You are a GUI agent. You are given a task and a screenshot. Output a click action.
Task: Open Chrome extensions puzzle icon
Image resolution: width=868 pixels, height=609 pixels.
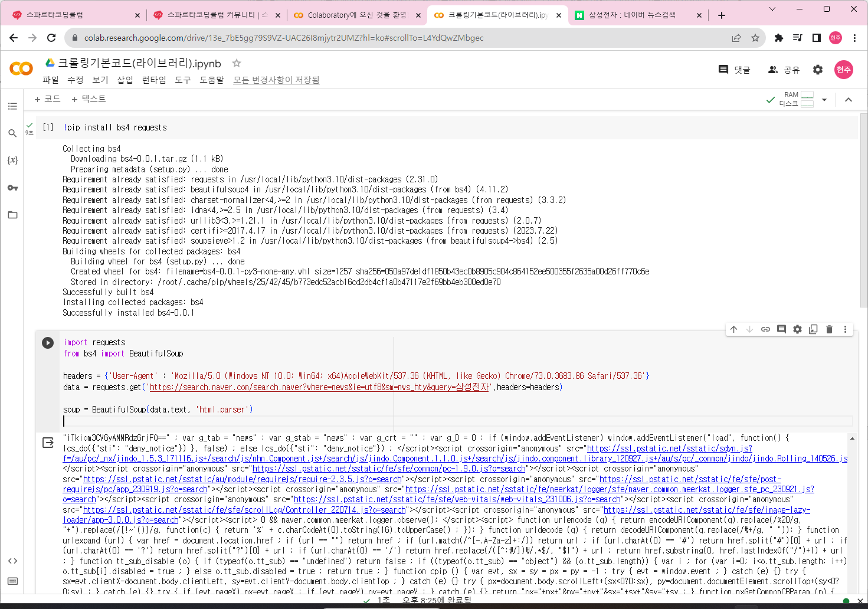(x=779, y=38)
